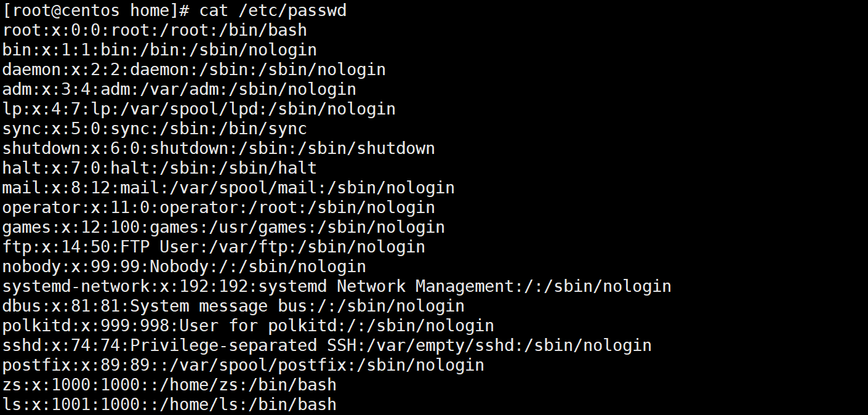868x415 pixels.
Task: Click the shutdown user entry line
Action: click(219, 148)
